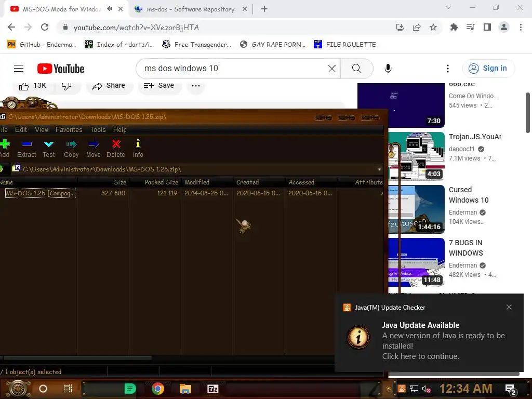Open the Tools menu in 7-Zip

pos(98,129)
